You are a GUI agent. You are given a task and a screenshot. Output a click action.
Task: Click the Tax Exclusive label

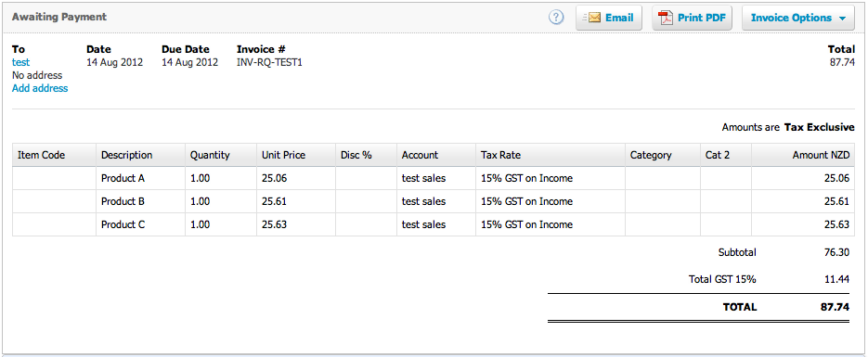[x=820, y=128]
